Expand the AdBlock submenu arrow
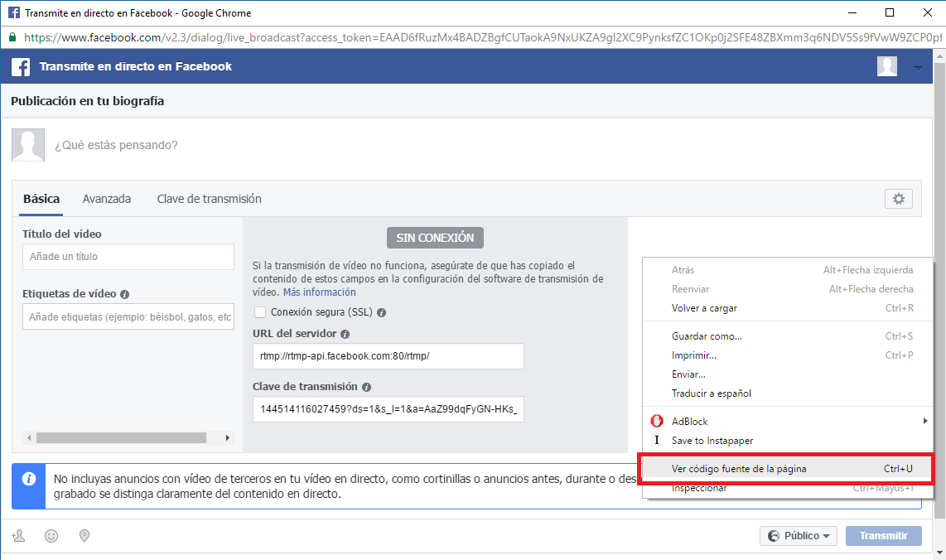946x560 pixels. pyautogui.click(x=925, y=421)
